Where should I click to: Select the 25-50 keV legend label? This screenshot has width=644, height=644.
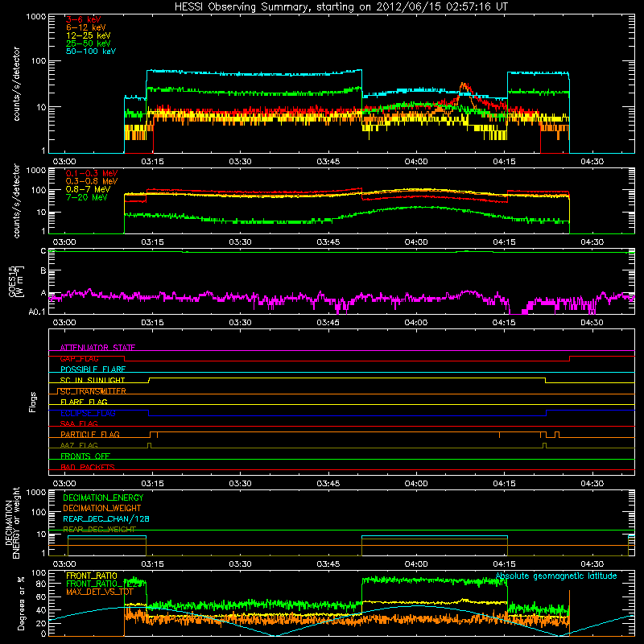click(89, 43)
